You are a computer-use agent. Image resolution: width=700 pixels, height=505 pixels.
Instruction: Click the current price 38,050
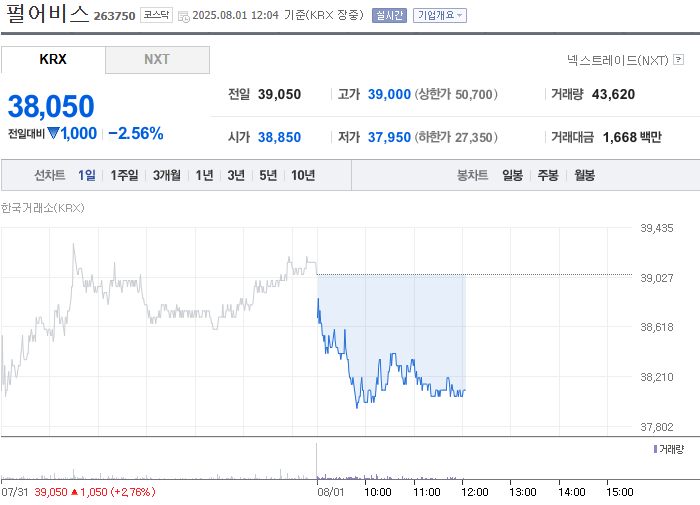click(x=51, y=106)
